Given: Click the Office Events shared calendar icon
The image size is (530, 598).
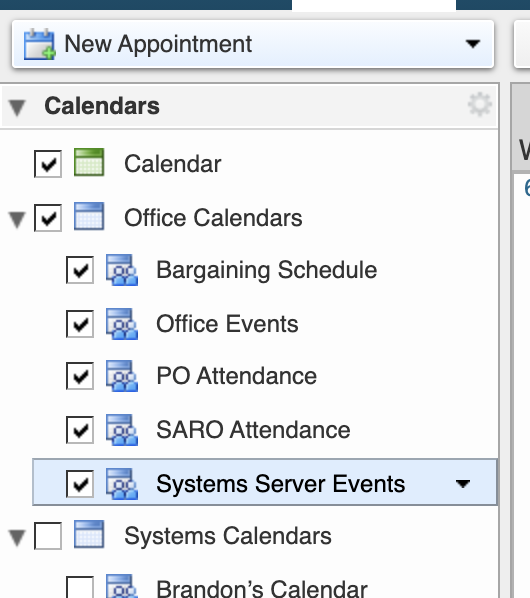Looking at the screenshot, I should [x=122, y=324].
